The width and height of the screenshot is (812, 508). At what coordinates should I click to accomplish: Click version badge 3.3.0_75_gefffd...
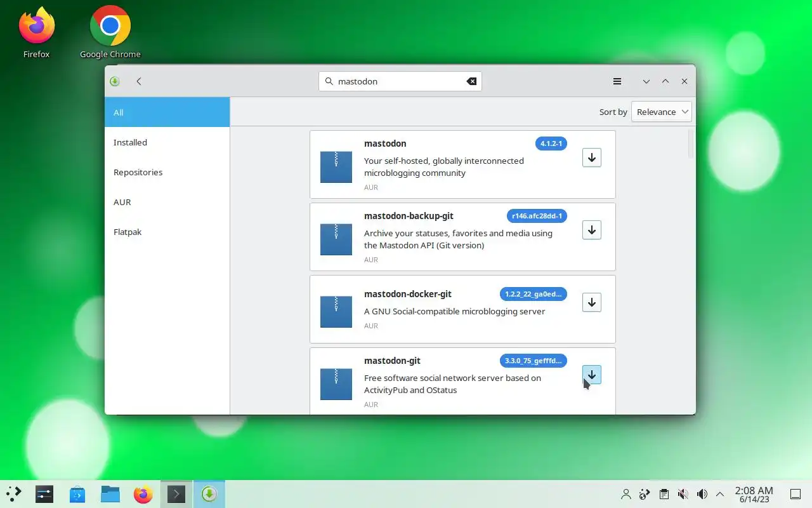[533, 361]
